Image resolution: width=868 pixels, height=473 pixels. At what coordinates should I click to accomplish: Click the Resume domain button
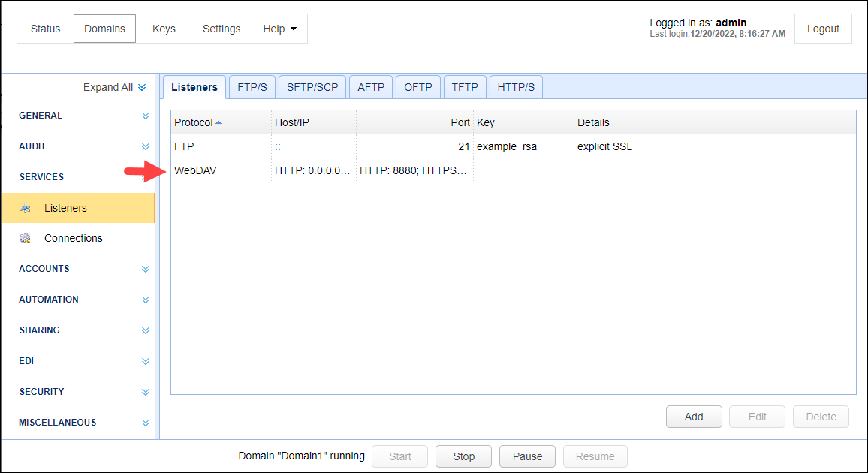[595, 456]
